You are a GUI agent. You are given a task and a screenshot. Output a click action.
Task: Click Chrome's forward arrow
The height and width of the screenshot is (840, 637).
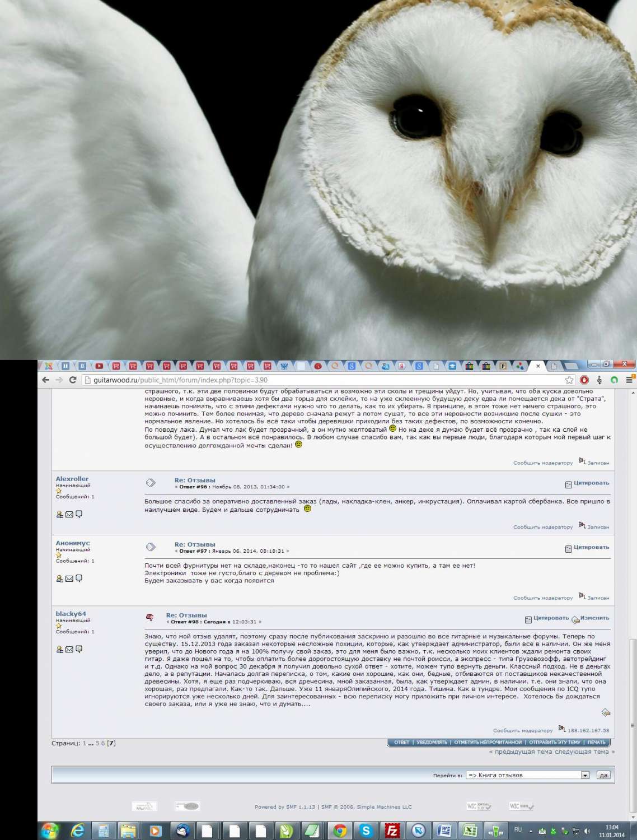click(59, 380)
